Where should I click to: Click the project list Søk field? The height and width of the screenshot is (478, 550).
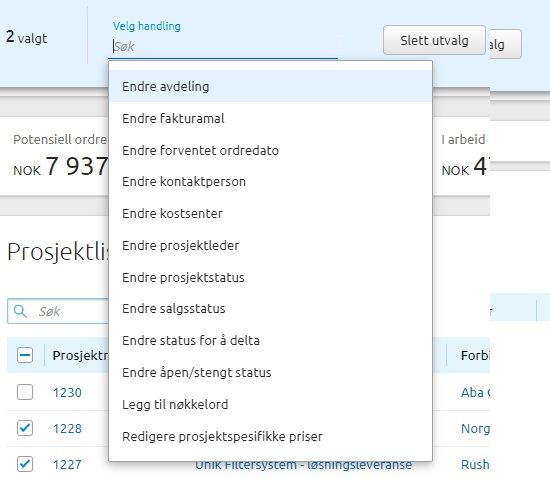pyautogui.click(x=58, y=311)
